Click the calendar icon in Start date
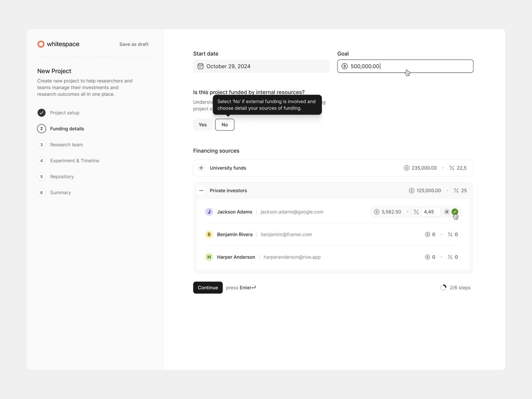The height and width of the screenshot is (399, 532). (200, 66)
